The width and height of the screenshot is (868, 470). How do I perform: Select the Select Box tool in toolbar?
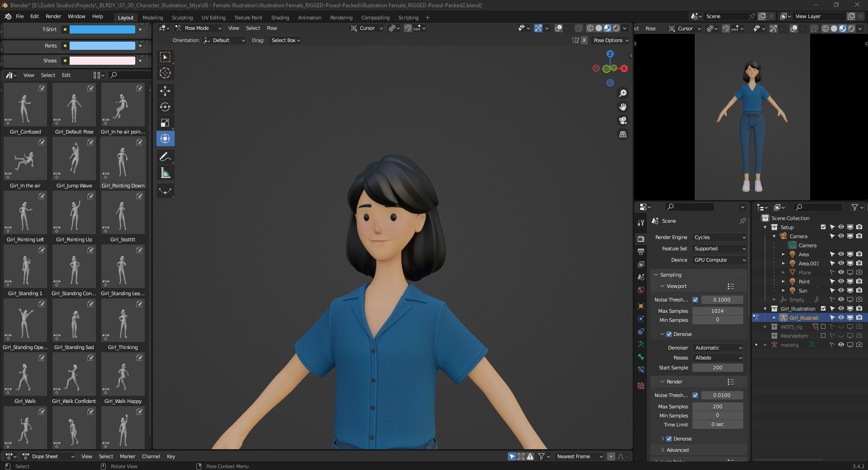[165, 57]
